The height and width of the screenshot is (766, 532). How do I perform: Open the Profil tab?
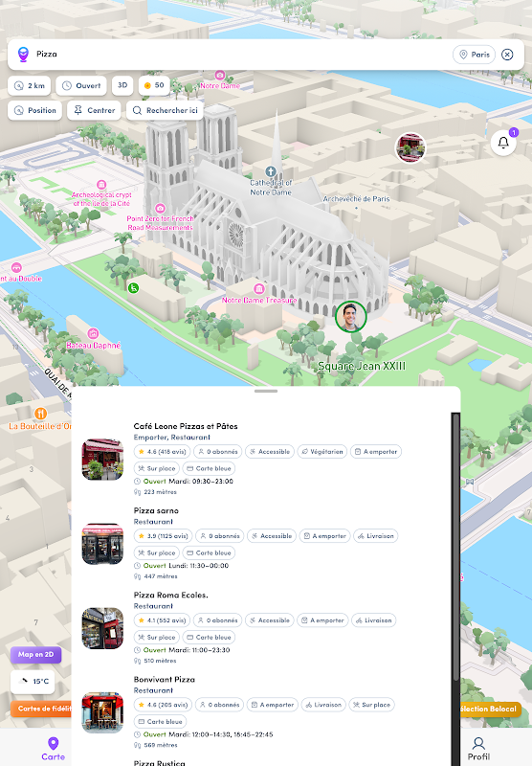point(478,749)
